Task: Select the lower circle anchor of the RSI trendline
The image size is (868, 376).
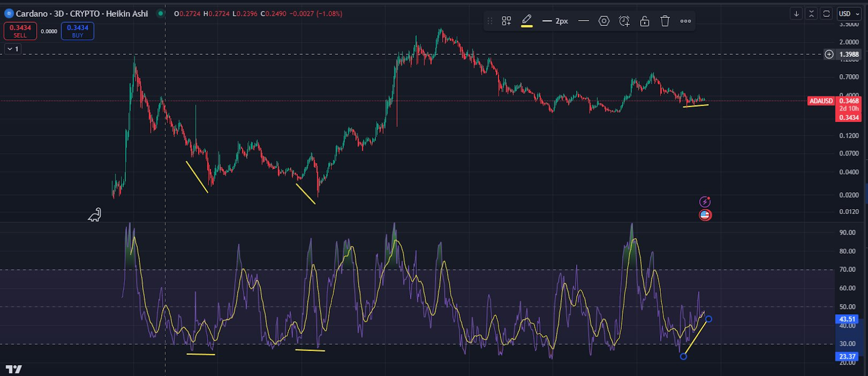Action: coord(684,356)
